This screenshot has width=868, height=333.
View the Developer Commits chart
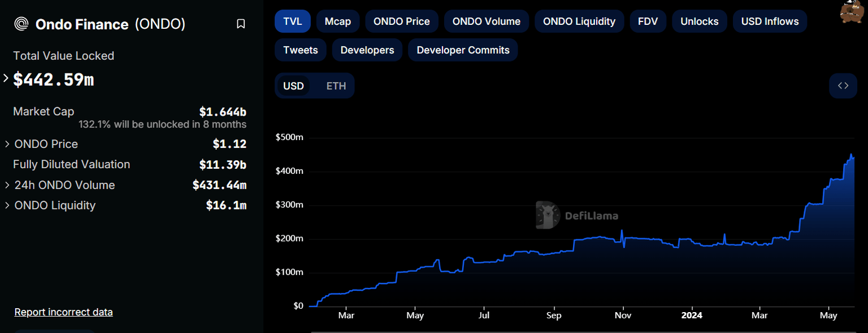(463, 50)
